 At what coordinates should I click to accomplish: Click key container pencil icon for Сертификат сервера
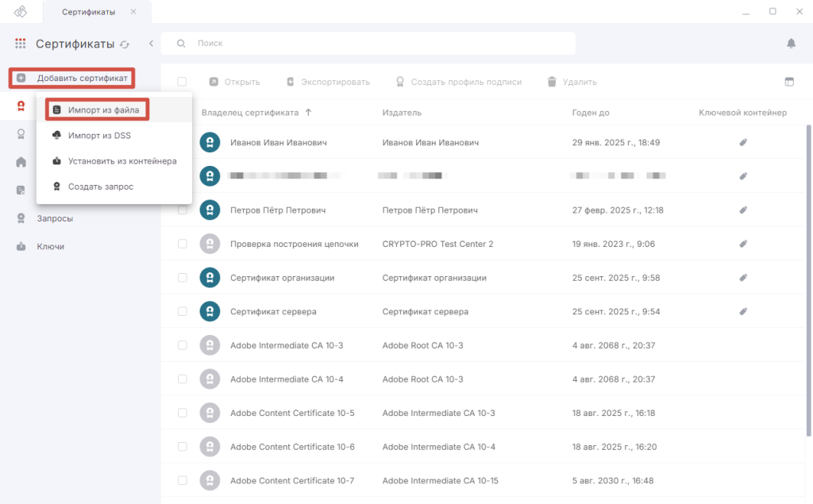[743, 311]
